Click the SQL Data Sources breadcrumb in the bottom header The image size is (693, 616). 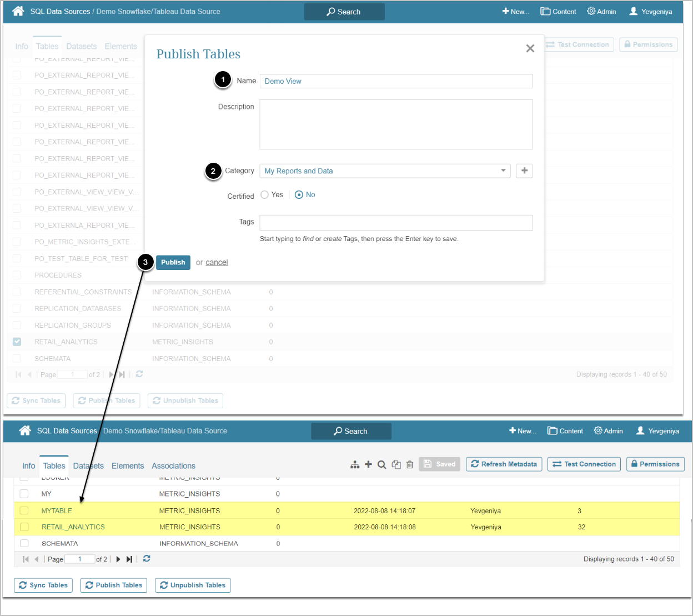67,431
